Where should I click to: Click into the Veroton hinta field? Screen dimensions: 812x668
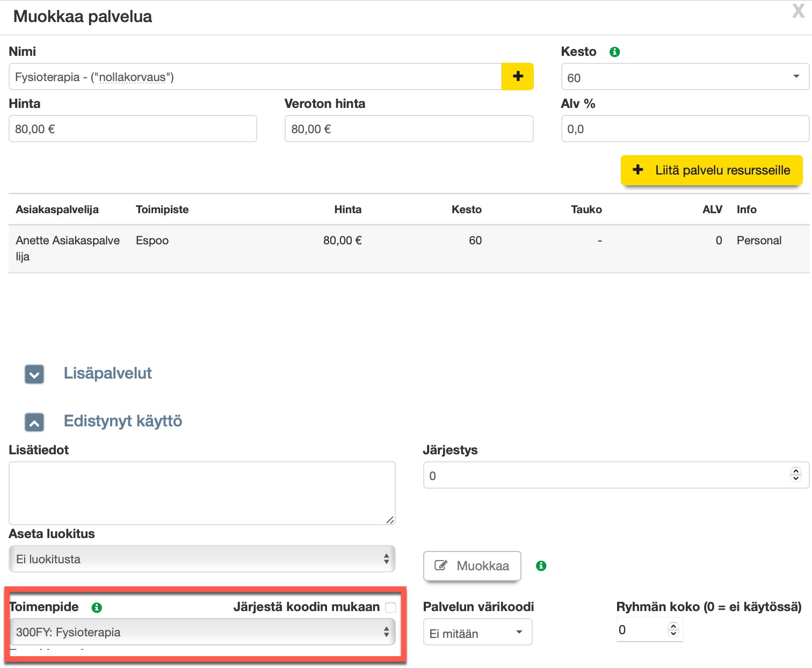[408, 129]
